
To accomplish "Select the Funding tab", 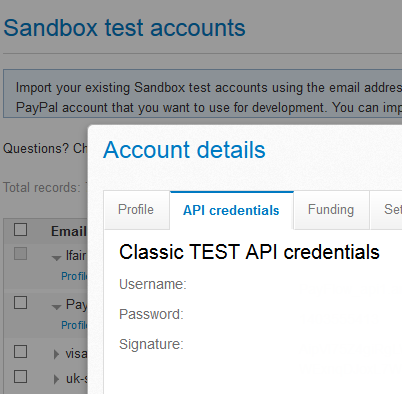I will [331, 210].
